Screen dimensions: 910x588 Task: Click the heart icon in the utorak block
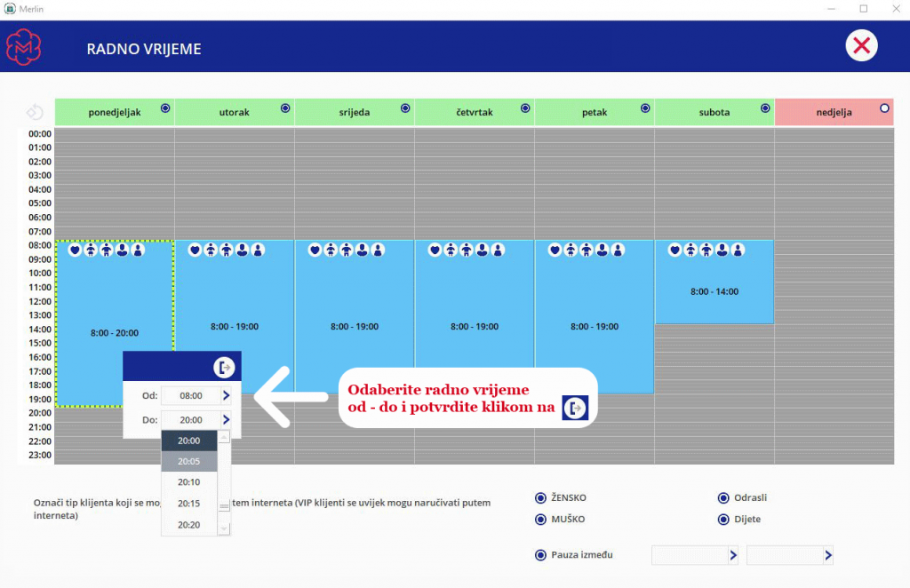(x=195, y=250)
